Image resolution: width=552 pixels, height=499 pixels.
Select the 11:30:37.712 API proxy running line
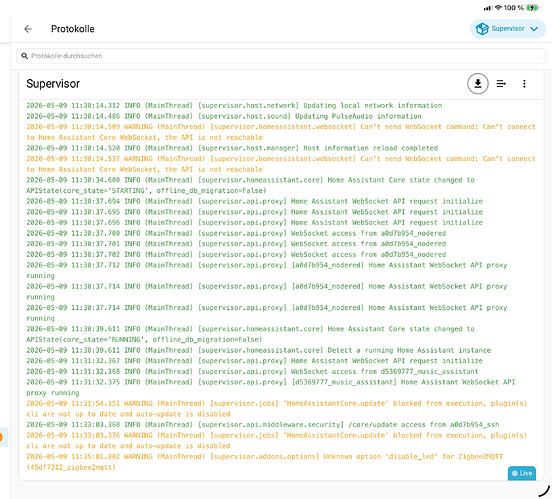[x=266, y=270]
